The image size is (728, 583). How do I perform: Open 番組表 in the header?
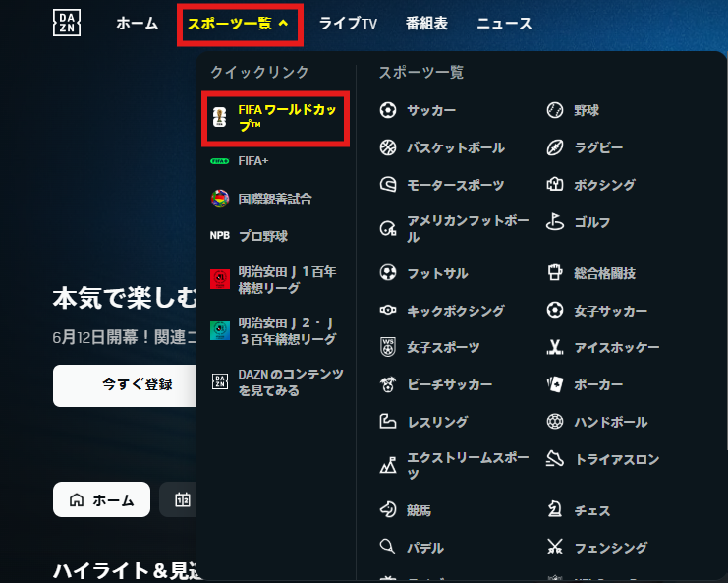point(426,24)
